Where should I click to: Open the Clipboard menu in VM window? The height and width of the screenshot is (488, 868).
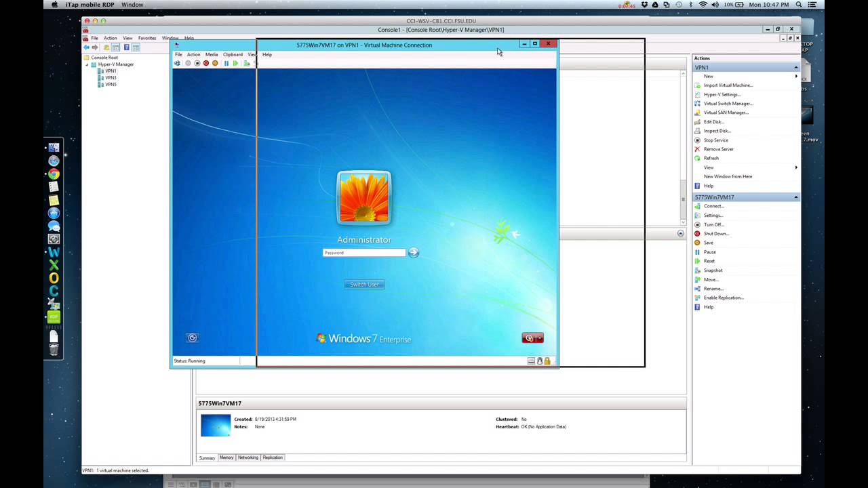click(233, 54)
